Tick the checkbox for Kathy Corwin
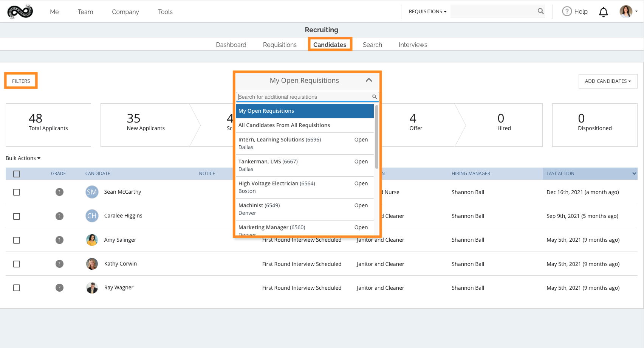The width and height of the screenshot is (644, 348). (17, 264)
